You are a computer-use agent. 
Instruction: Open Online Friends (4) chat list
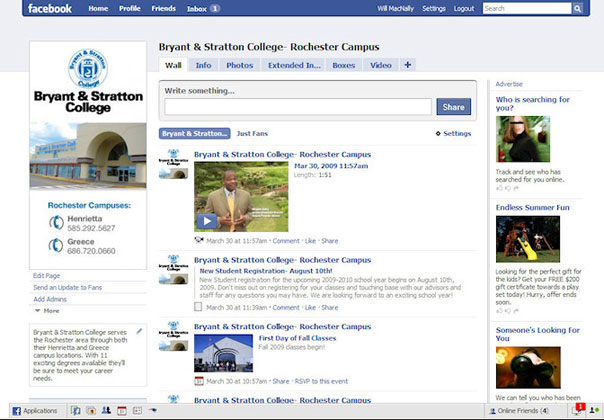click(519, 411)
